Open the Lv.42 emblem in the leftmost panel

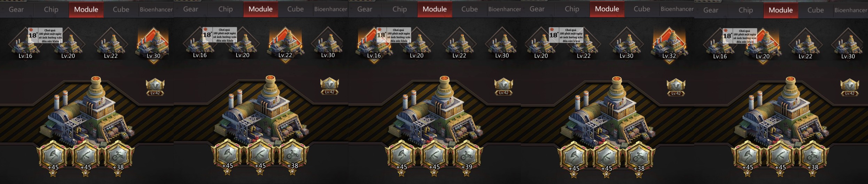click(155, 87)
